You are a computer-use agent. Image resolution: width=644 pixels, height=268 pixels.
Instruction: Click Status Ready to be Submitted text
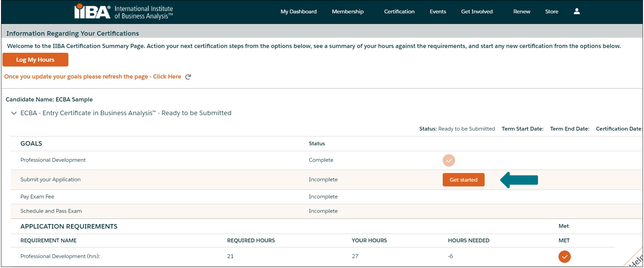pos(457,129)
